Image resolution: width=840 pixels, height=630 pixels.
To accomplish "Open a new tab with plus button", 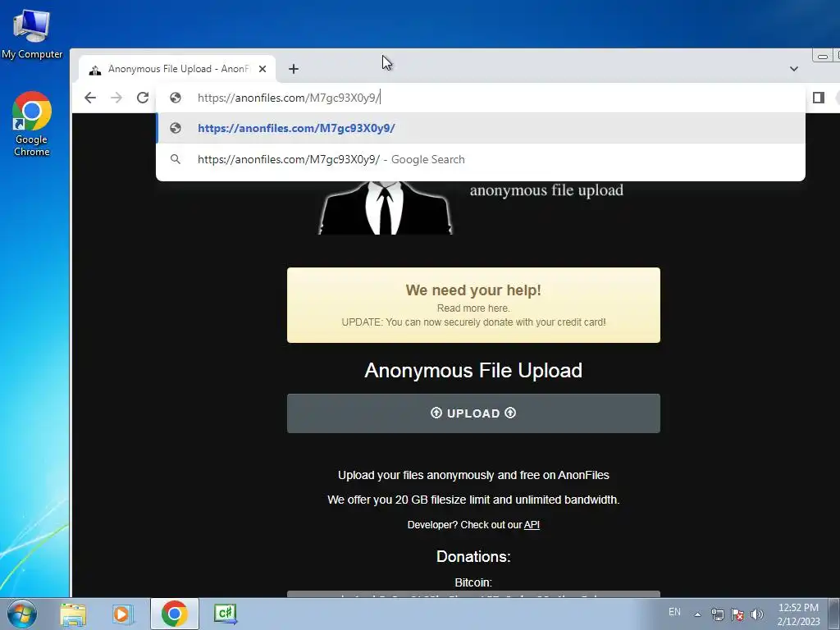I will 294,69.
